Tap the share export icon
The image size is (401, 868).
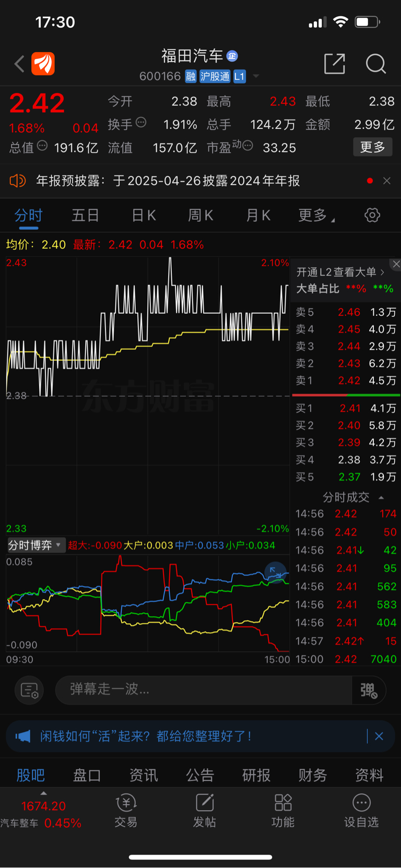[335, 64]
